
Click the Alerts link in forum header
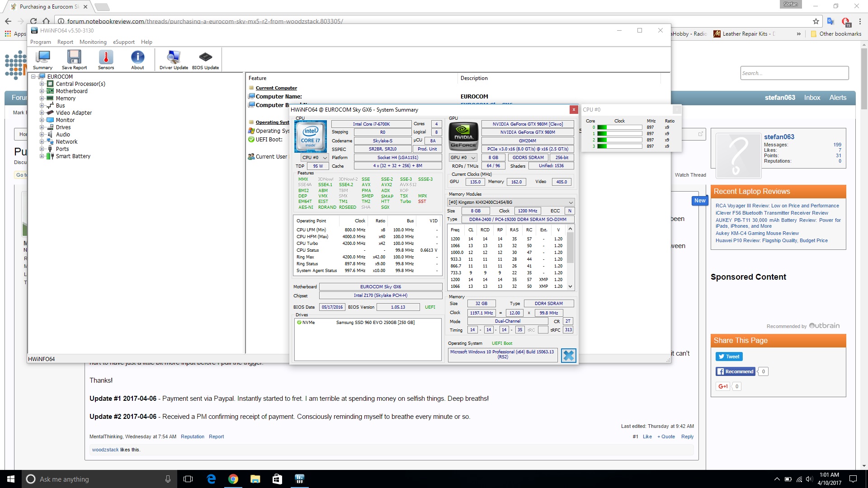click(x=838, y=98)
